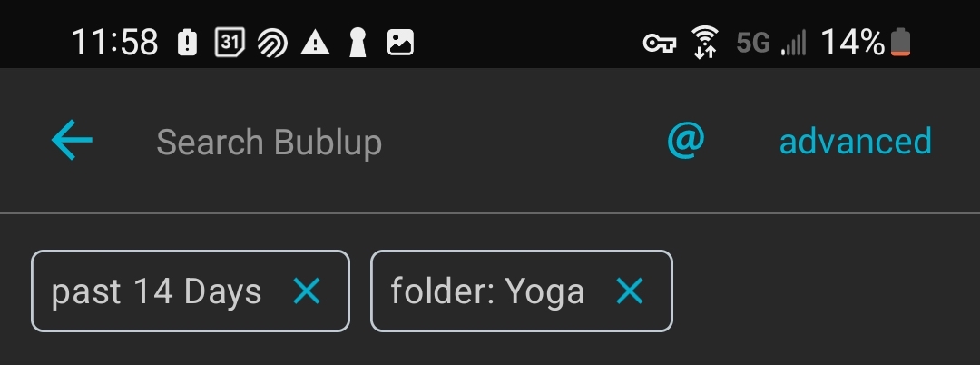Tap the VPN key status icon
The height and width of the screenshot is (365, 980).
click(660, 43)
